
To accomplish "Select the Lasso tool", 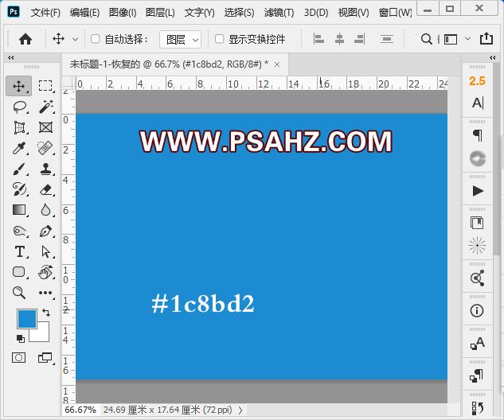I will [x=19, y=107].
